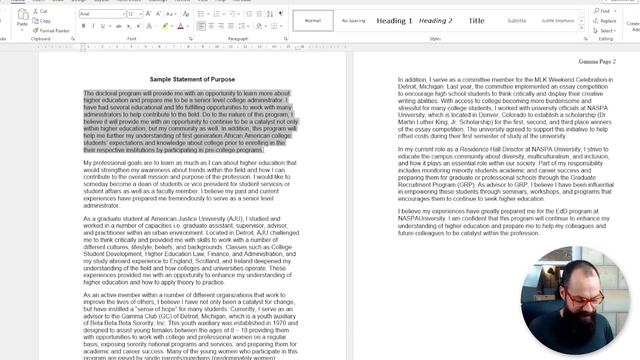Apply the Title style
Image resolution: width=640 pixels, height=360 pixels.
click(476, 20)
